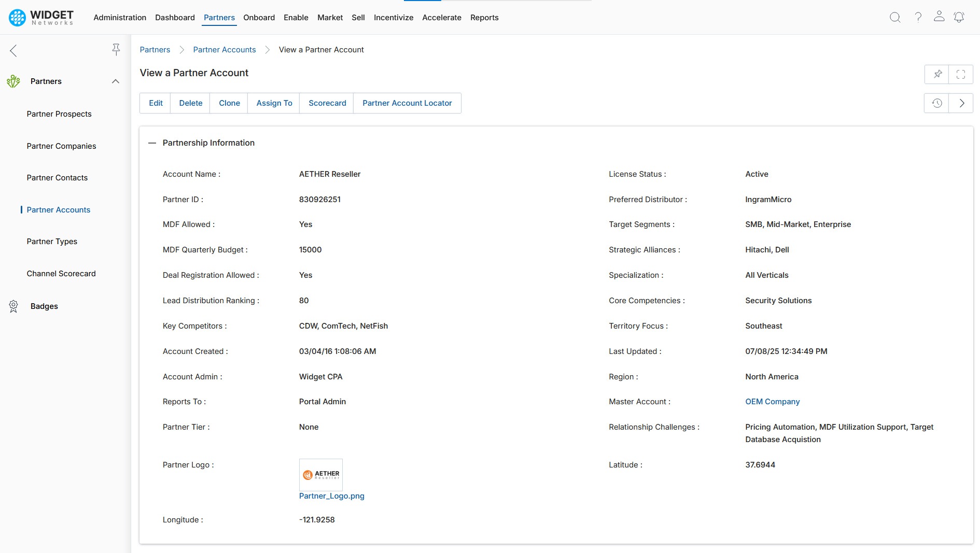Click the AETHER partner logo thumbnail
980x553 pixels.
321,475
